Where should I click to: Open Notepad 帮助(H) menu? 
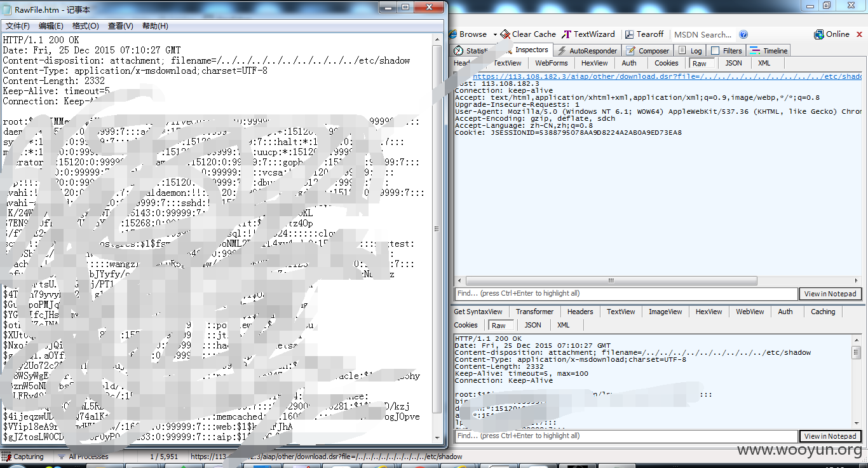[x=155, y=26]
